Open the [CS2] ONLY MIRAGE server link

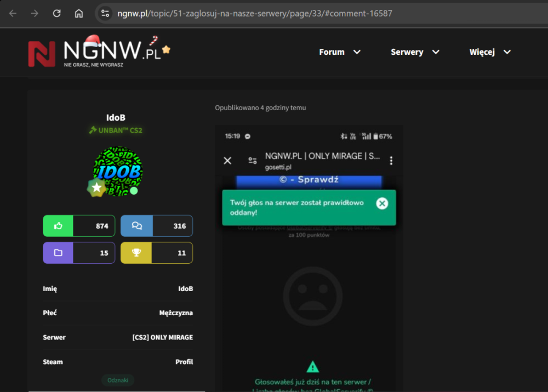coord(163,337)
